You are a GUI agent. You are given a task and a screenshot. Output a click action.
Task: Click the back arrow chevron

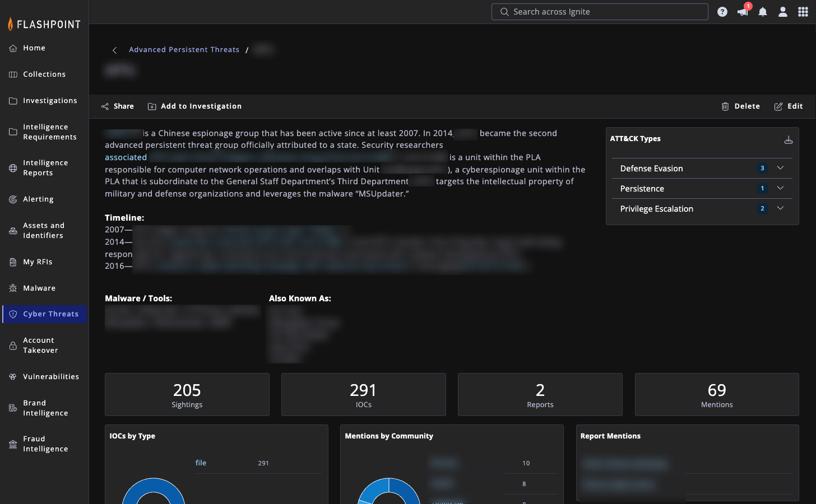coord(115,50)
